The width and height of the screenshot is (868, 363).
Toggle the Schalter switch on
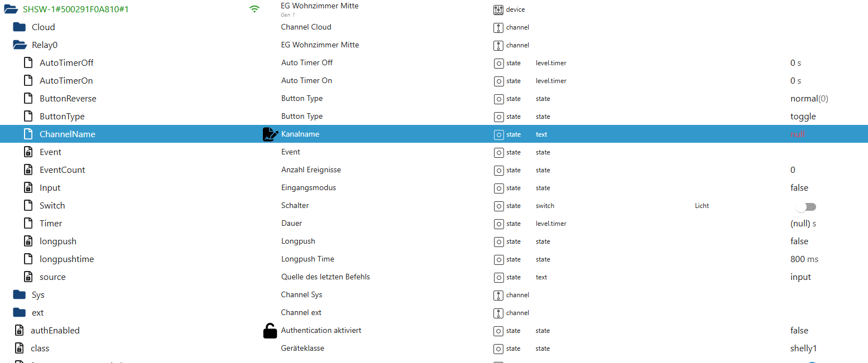pos(806,206)
